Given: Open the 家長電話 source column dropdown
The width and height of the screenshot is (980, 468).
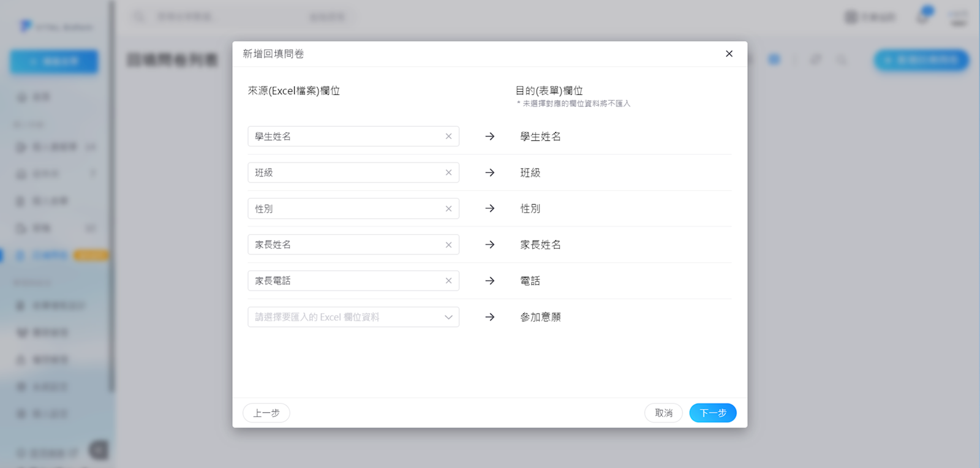Looking at the screenshot, I should pos(343,281).
